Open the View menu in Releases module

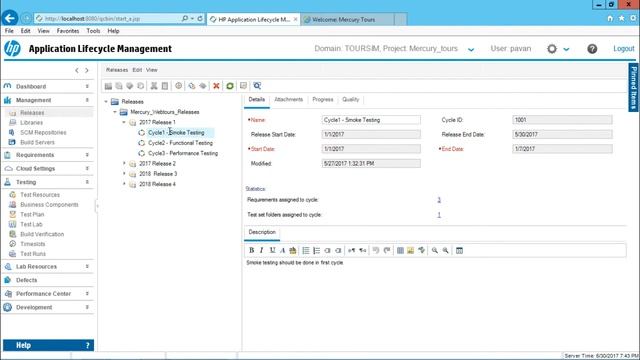(x=152, y=70)
